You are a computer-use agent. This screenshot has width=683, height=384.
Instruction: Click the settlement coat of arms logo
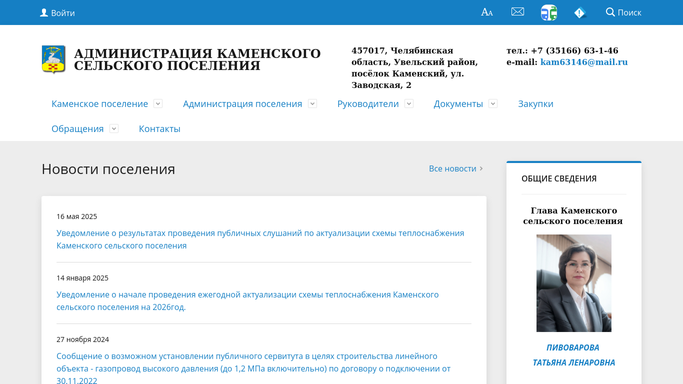(x=54, y=59)
